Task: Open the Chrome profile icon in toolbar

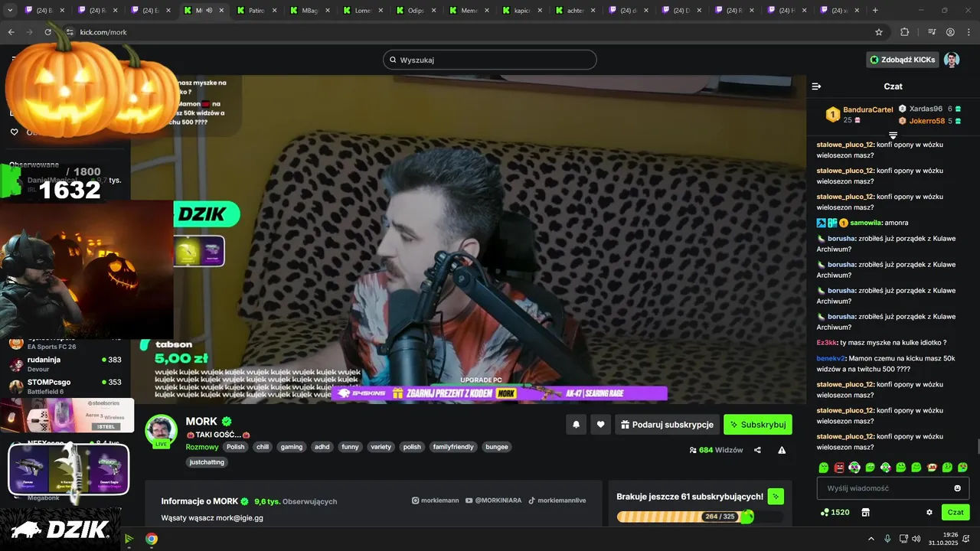Action: (x=950, y=32)
